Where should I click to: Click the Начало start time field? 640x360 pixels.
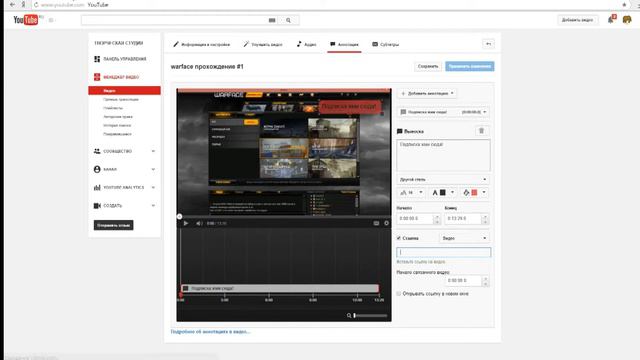(x=415, y=218)
